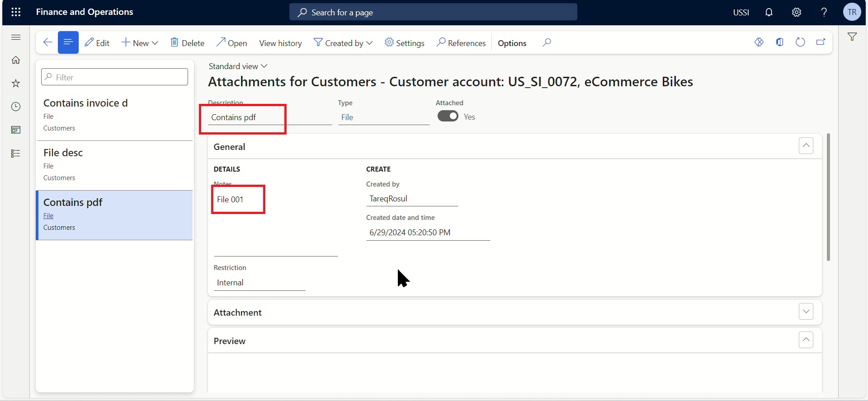Open the New dropdown menu
The image size is (868, 401).
140,43
